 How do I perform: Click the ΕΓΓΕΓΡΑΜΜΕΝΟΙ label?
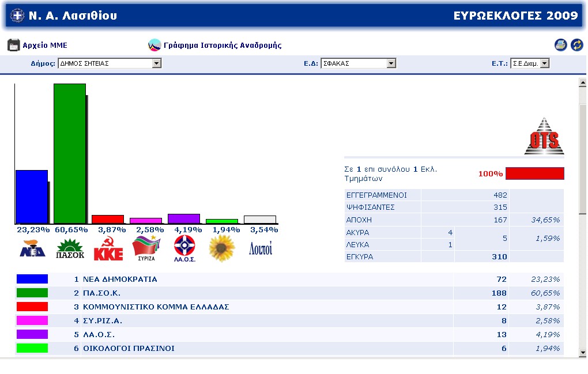tap(376, 195)
